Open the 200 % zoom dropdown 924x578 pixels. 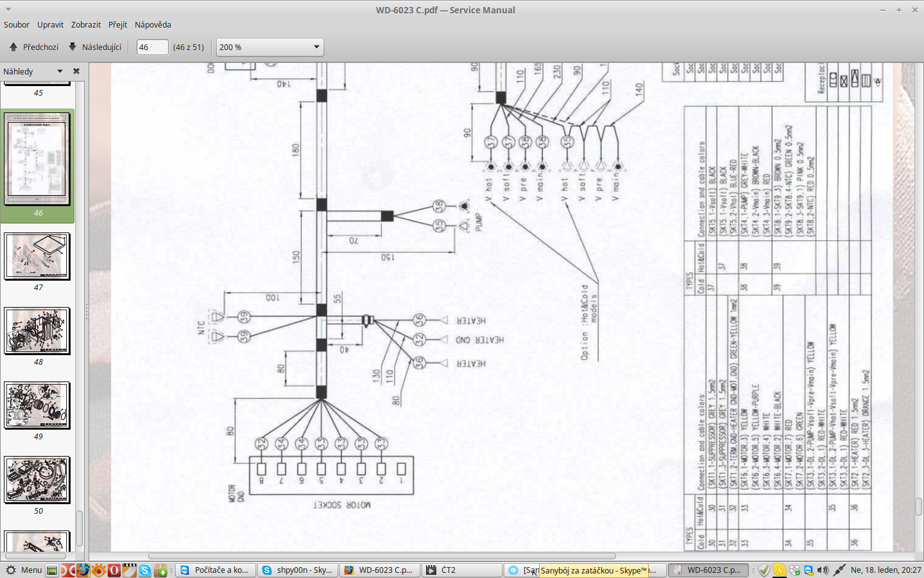tap(269, 47)
